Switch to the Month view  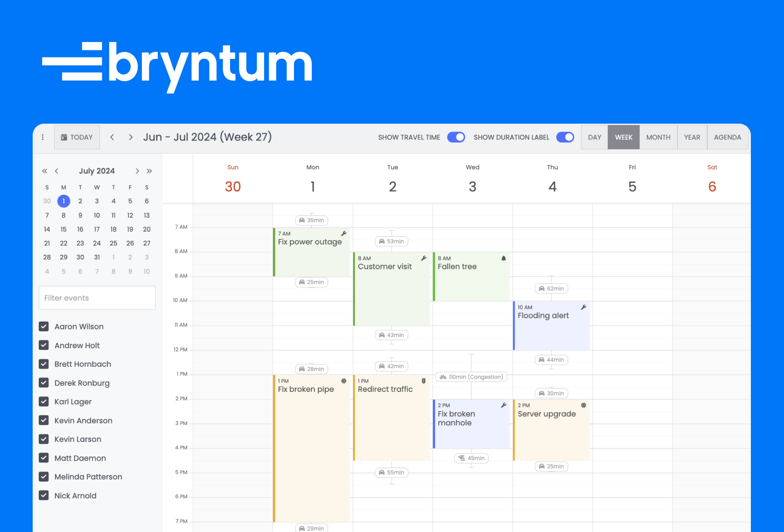click(658, 137)
